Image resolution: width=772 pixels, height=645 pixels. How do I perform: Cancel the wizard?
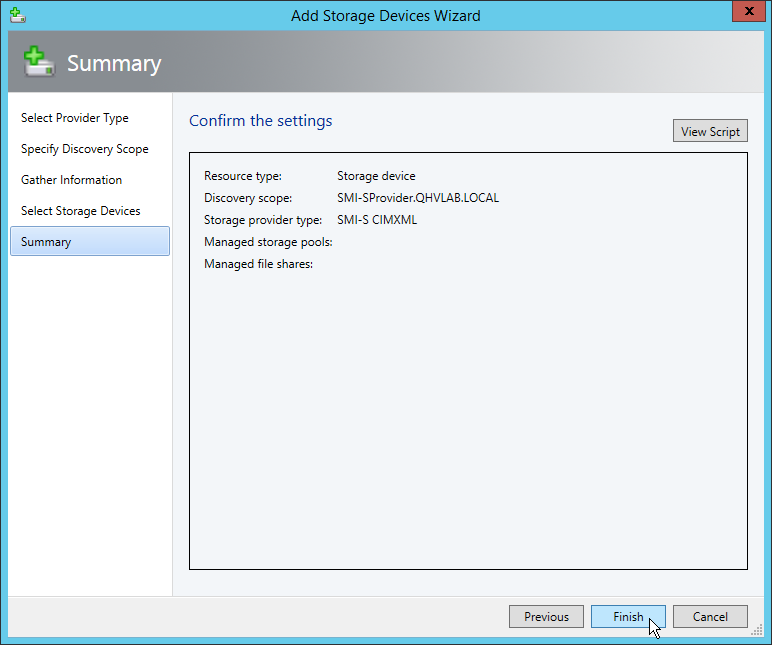[710, 617]
